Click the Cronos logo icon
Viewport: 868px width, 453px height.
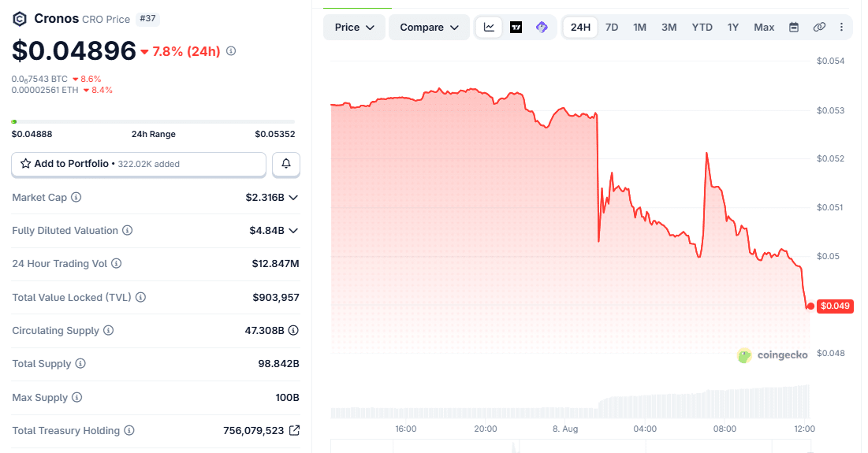(x=20, y=19)
